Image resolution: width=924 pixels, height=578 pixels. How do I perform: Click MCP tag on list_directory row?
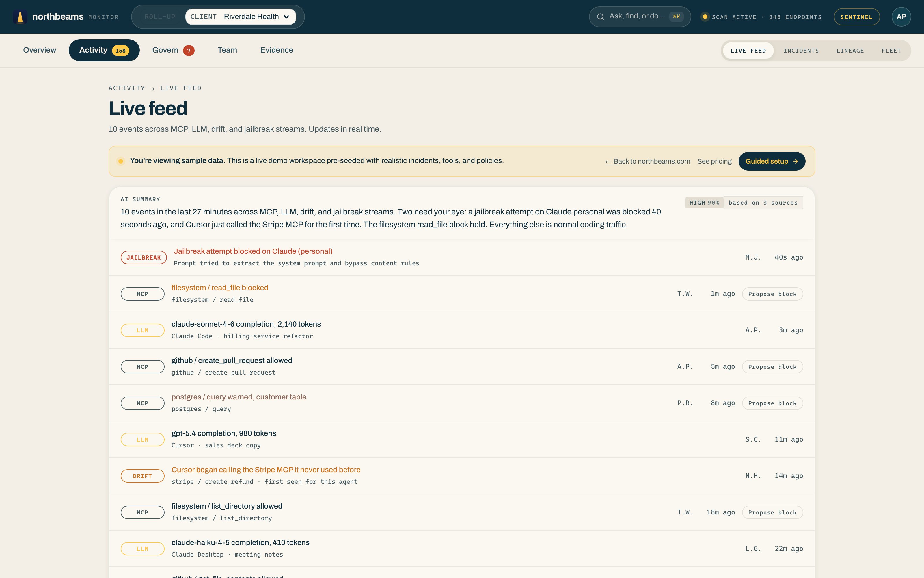pyautogui.click(x=142, y=512)
